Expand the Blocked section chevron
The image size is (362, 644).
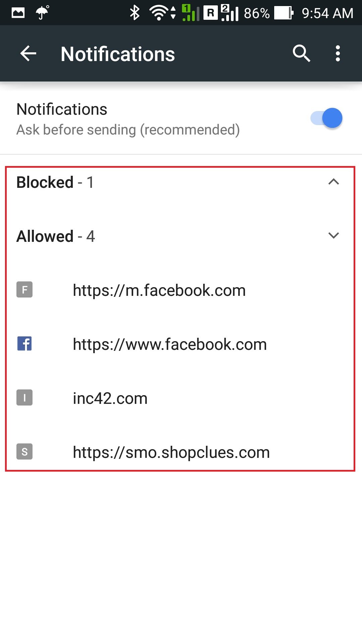click(x=334, y=182)
